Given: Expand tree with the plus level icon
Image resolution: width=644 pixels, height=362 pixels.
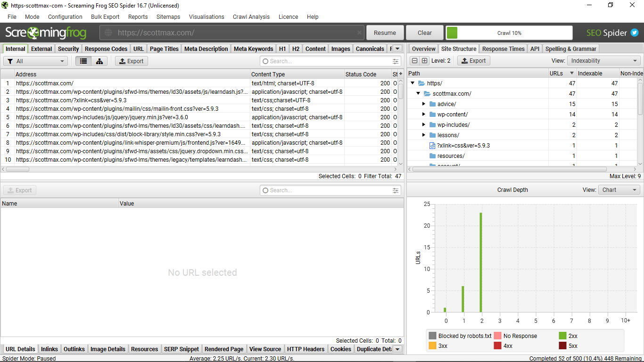Looking at the screenshot, I should pos(425,61).
